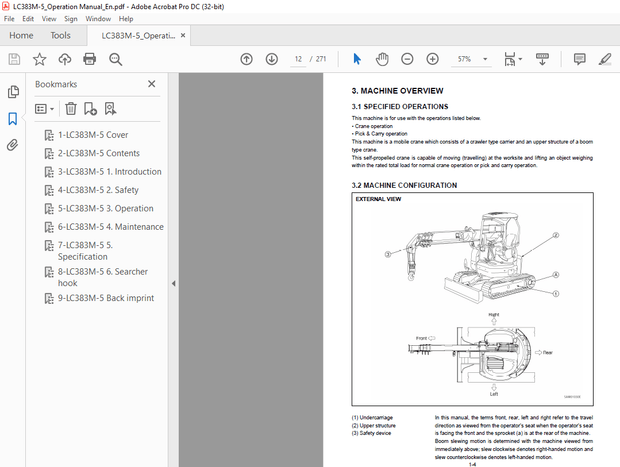Viewport: 620px width, 467px height.
Task: Jump to 6-LC383M-5 4. Maintenance bookmark
Action: point(110,227)
